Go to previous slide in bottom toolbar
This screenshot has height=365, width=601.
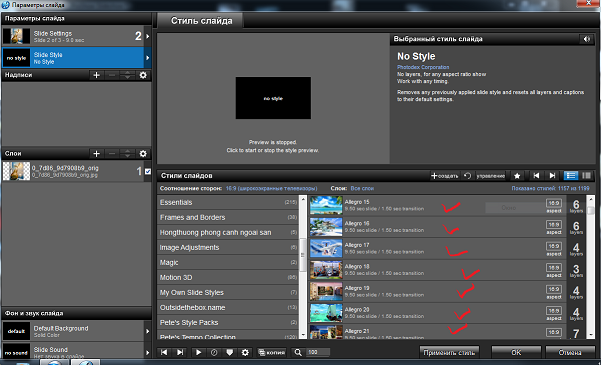tap(164, 352)
